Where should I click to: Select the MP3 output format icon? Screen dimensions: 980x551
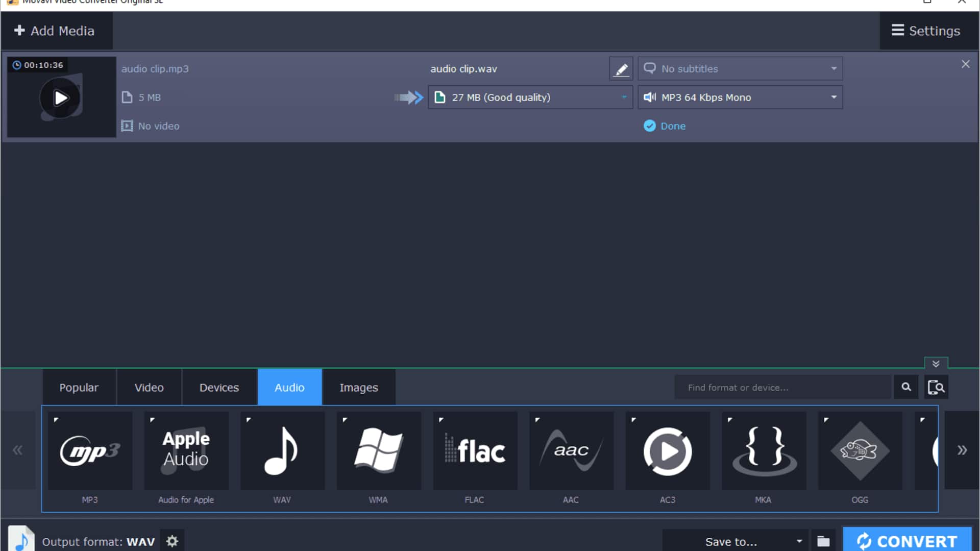tap(90, 450)
